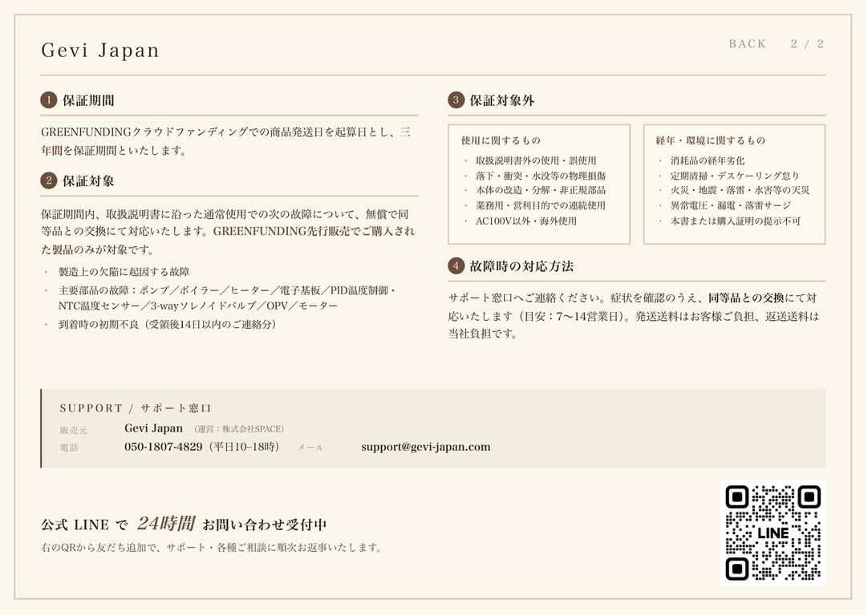Click the italic 24時間 text

(x=165, y=523)
